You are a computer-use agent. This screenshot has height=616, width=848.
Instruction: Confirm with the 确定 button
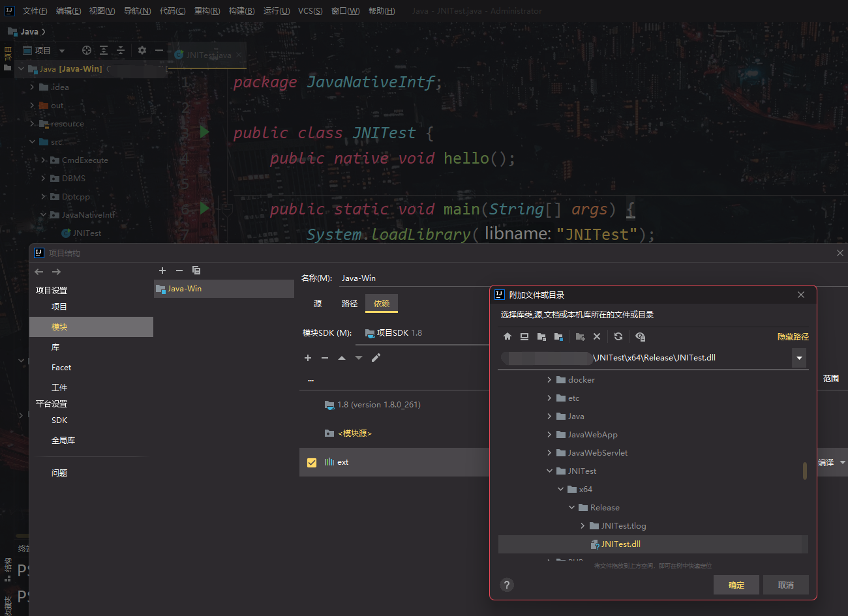(736, 585)
